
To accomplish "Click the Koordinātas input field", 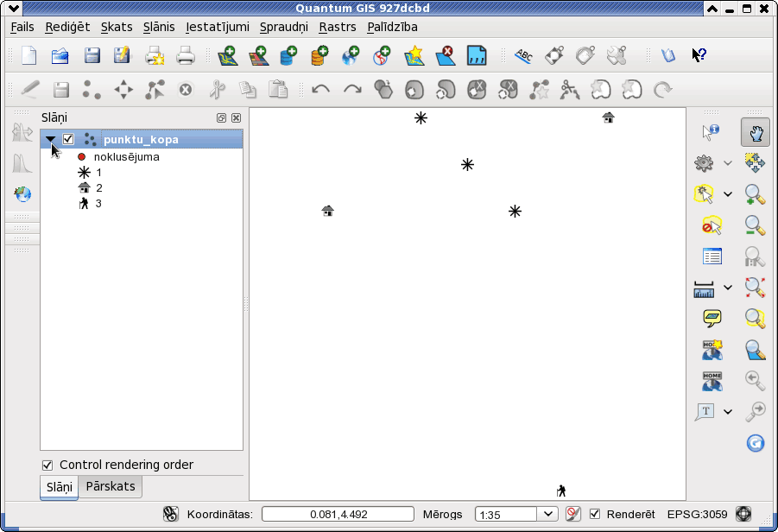I will pos(338,514).
